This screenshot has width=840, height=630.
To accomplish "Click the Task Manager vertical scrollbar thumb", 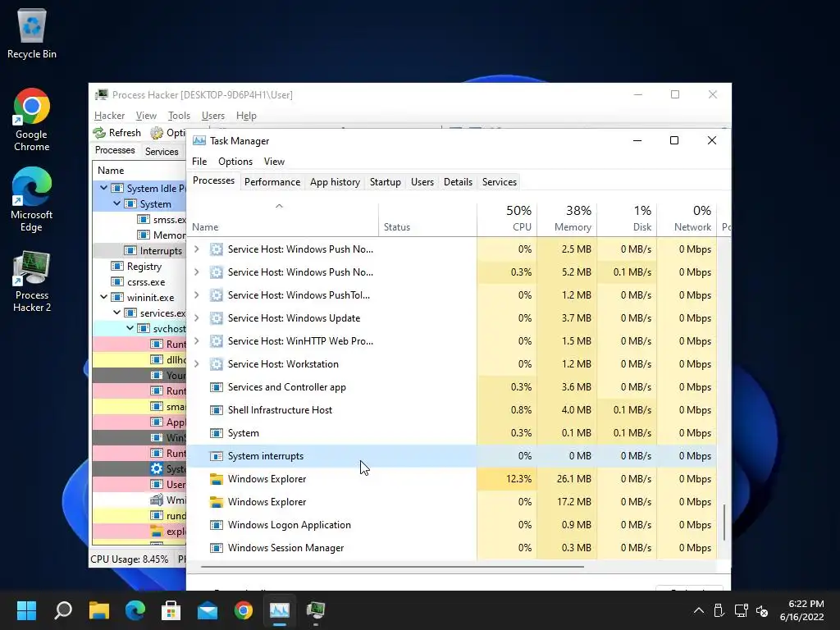I will pos(724,523).
